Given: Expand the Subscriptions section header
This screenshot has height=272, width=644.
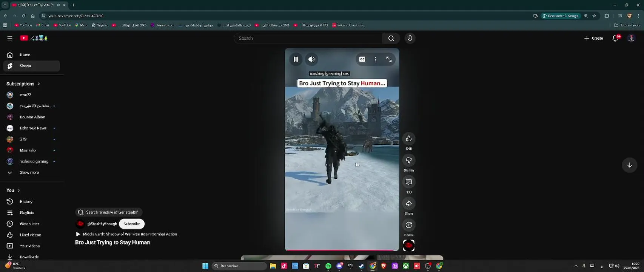Looking at the screenshot, I should click(23, 84).
